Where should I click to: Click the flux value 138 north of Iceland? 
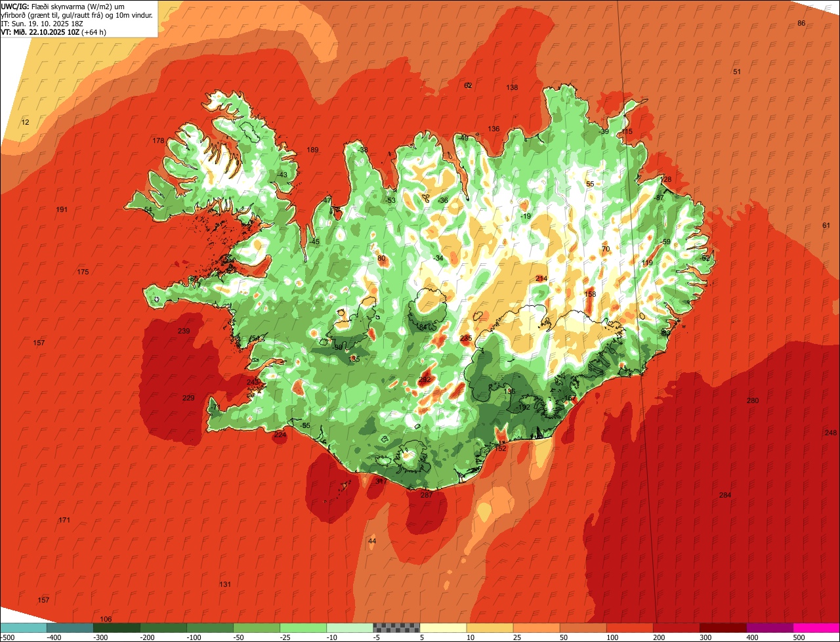pos(513,88)
